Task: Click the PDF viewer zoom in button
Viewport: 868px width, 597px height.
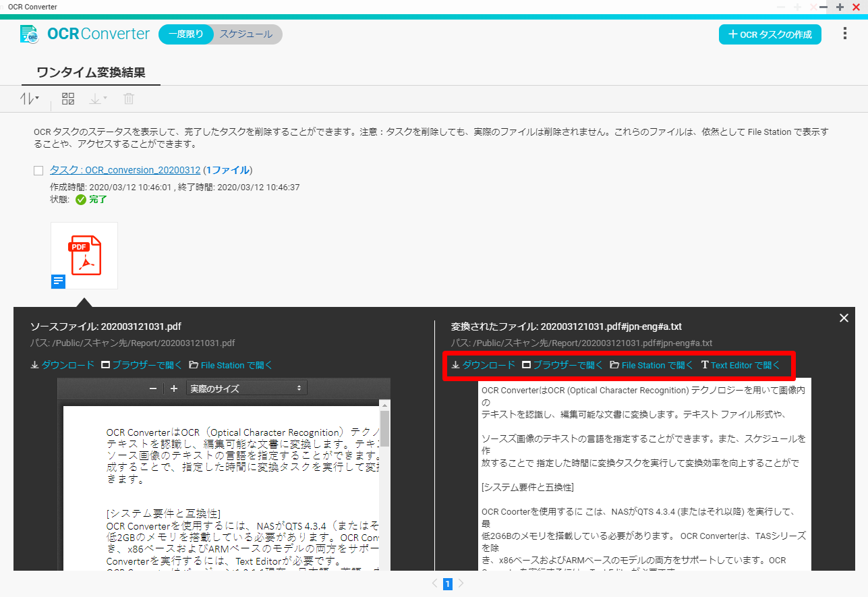Action: pos(174,388)
